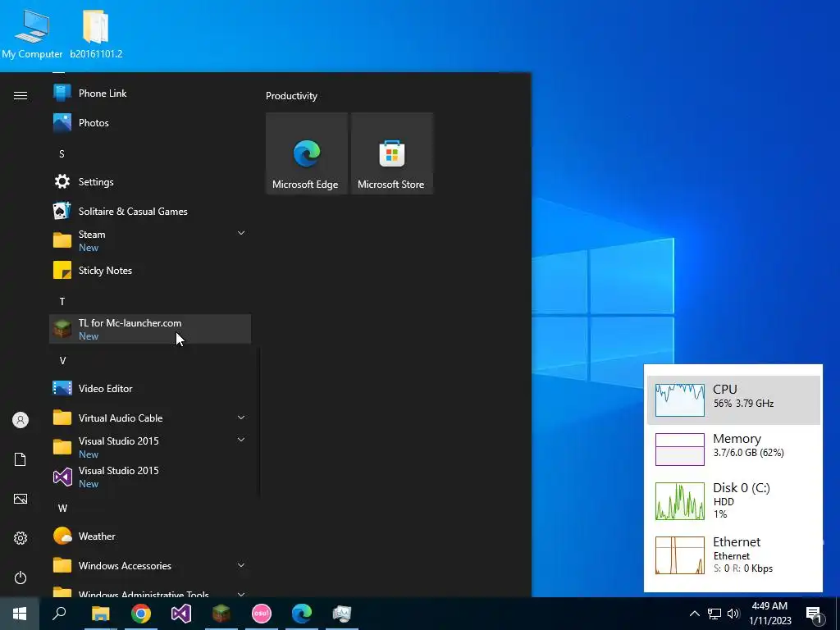Launch osu! from the taskbar
Viewport: 840px width, 630px height.
click(262, 614)
